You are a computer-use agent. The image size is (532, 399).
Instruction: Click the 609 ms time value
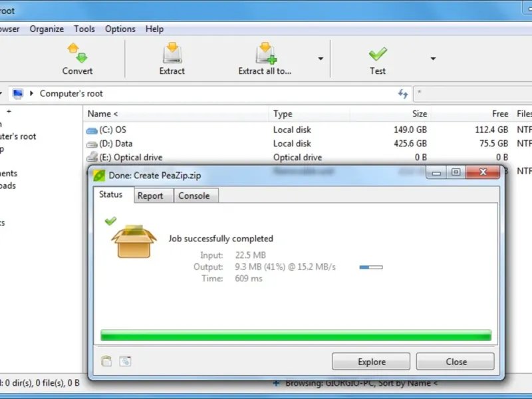click(249, 279)
